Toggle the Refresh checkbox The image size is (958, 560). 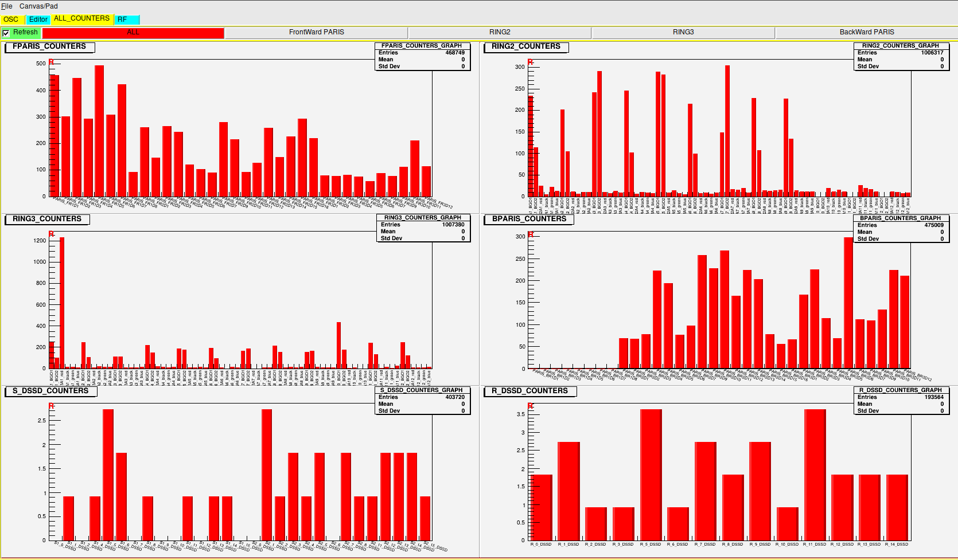pos(6,33)
